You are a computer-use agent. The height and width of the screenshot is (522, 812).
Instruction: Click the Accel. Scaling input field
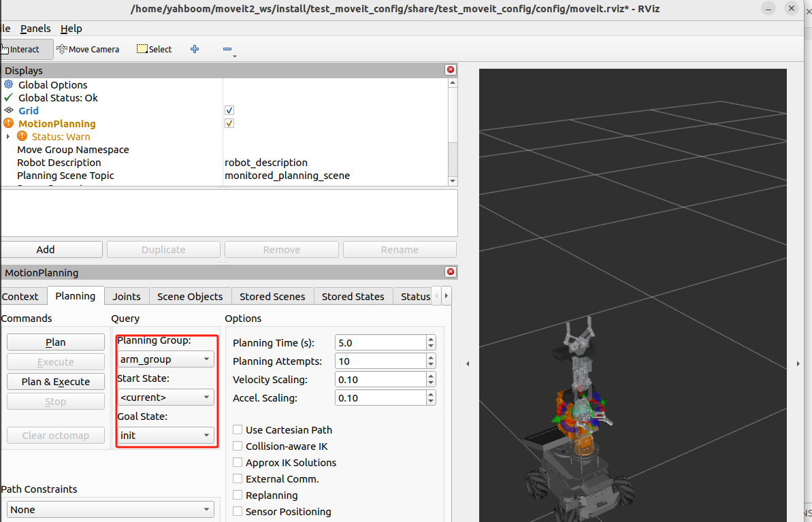[x=380, y=397]
